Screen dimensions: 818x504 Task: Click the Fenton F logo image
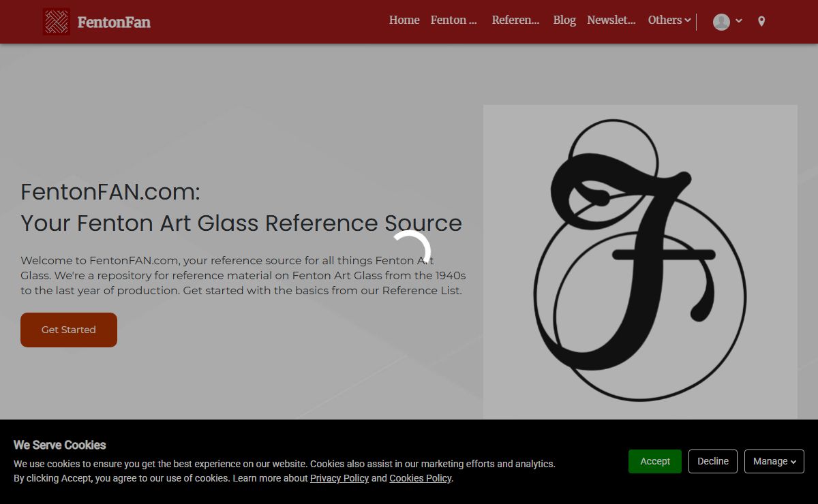[x=640, y=262]
